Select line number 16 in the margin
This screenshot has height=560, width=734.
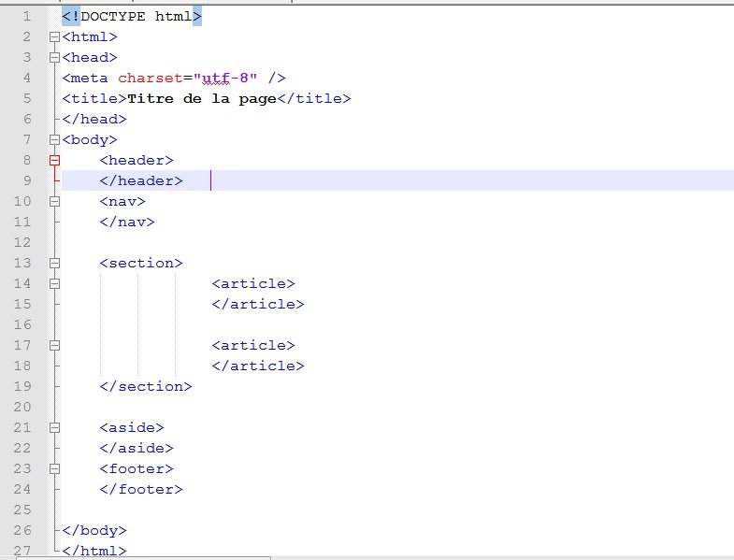click(x=22, y=325)
